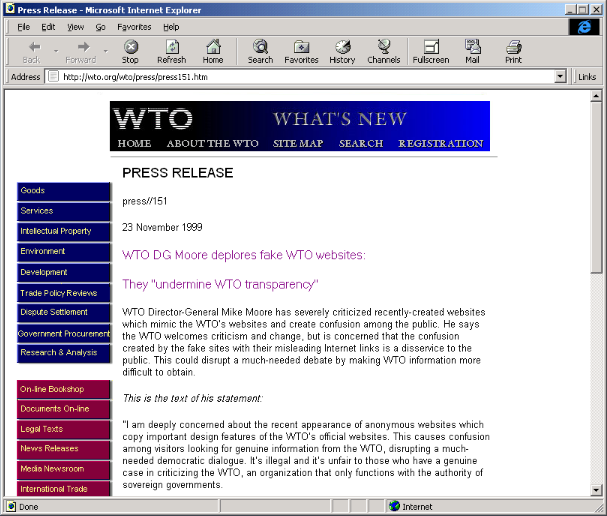Image resolution: width=607 pixels, height=516 pixels.
Task: Click the Internet zone globe icon
Action: tap(394, 506)
